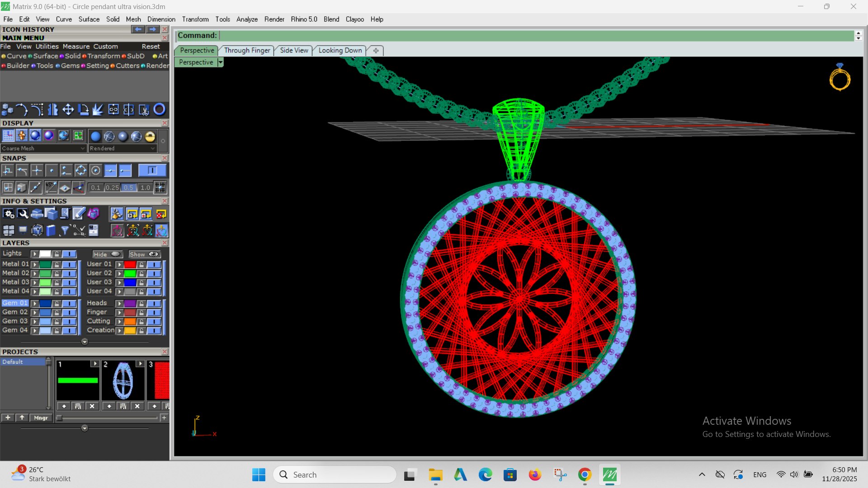This screenshot has width=868, height=488.
Task: Open the Clayoo menu
Action: tap(354, 19)
